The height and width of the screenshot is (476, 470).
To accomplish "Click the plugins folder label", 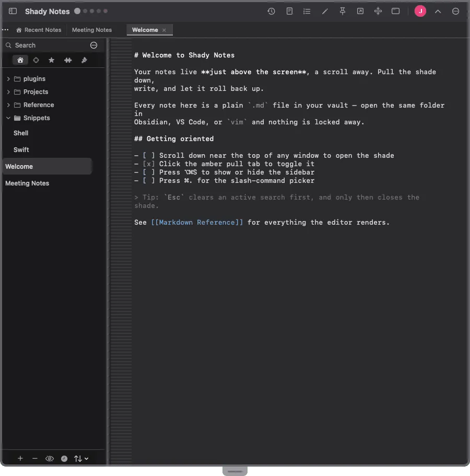I will pos(34,79).
